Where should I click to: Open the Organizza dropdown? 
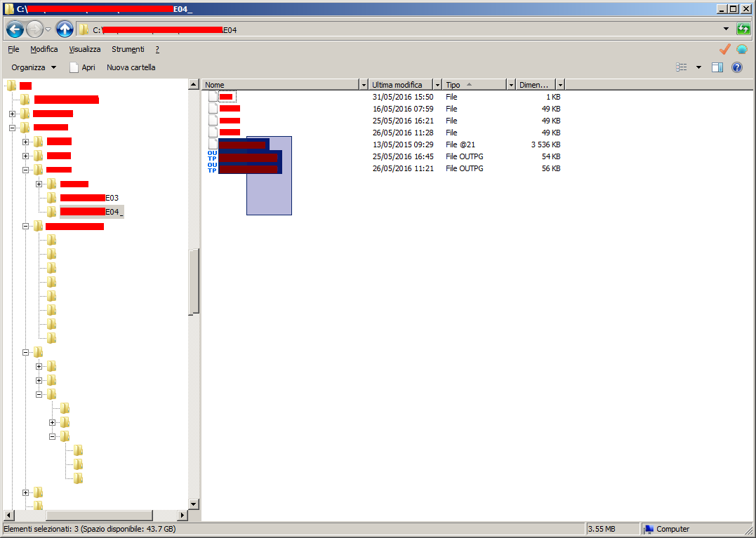[34, 67]
